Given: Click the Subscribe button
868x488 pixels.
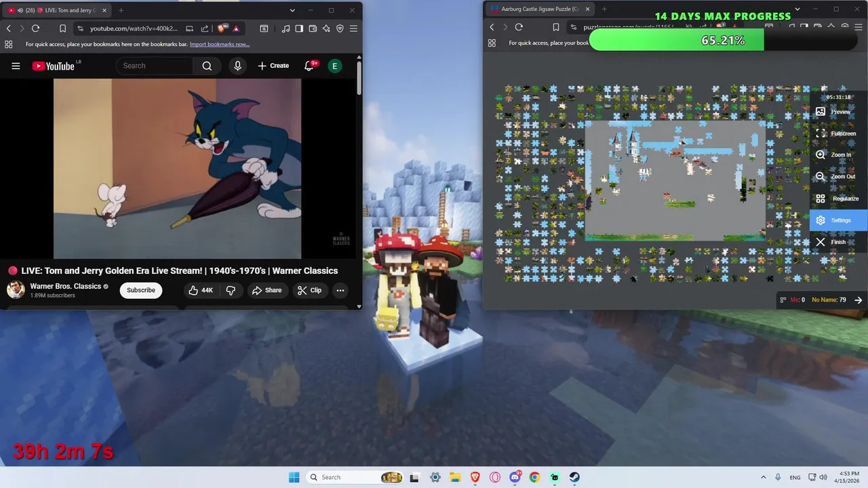Looking at the screenshot, I should click(141, 290).
